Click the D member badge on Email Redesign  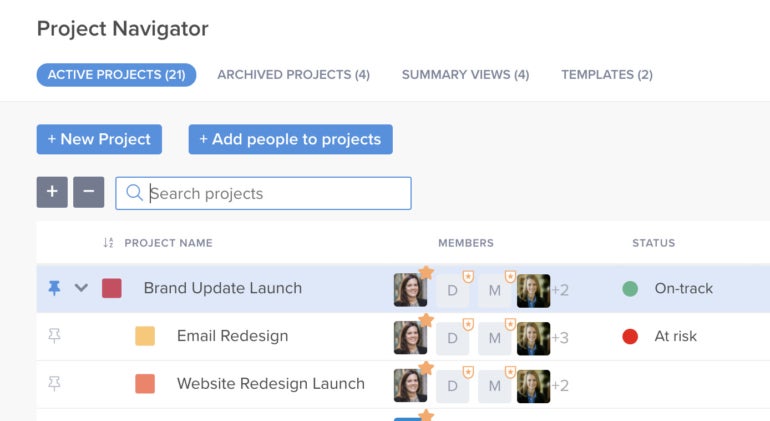tap(452, 338)
